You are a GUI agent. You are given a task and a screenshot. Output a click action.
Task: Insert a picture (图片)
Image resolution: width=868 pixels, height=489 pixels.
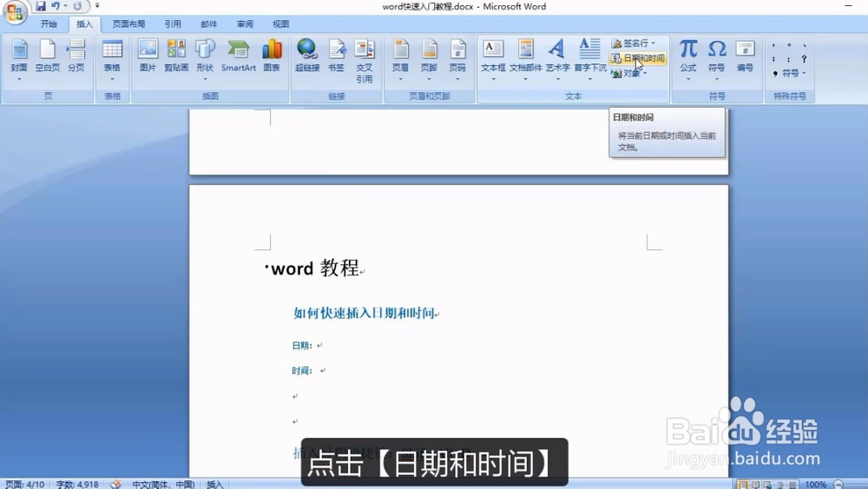click(148, 56)
